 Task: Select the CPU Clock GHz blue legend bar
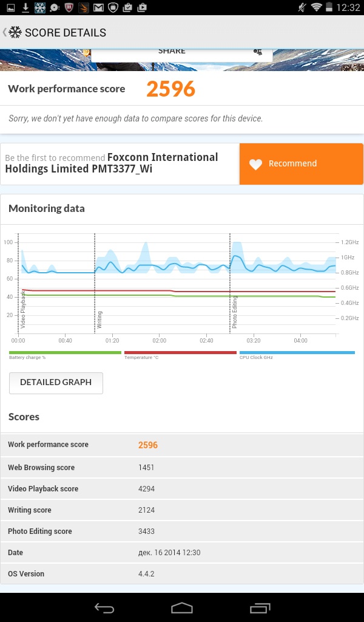297,352
